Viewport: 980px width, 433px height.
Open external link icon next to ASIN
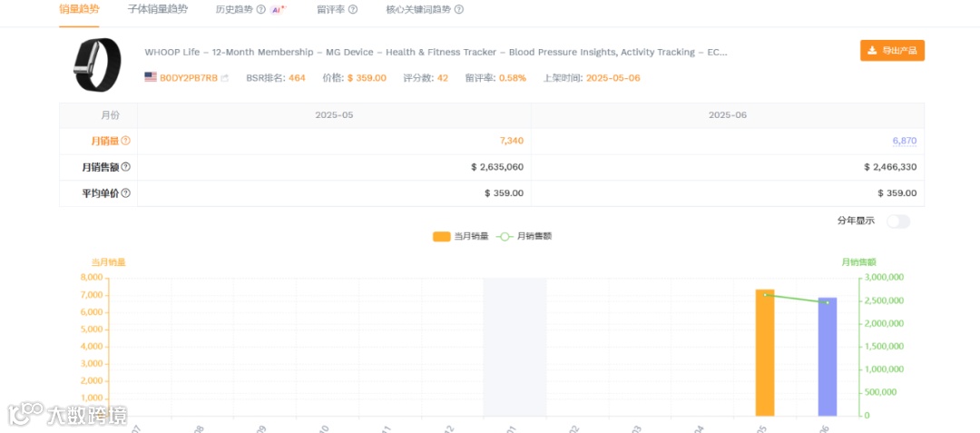click(225, 78)
